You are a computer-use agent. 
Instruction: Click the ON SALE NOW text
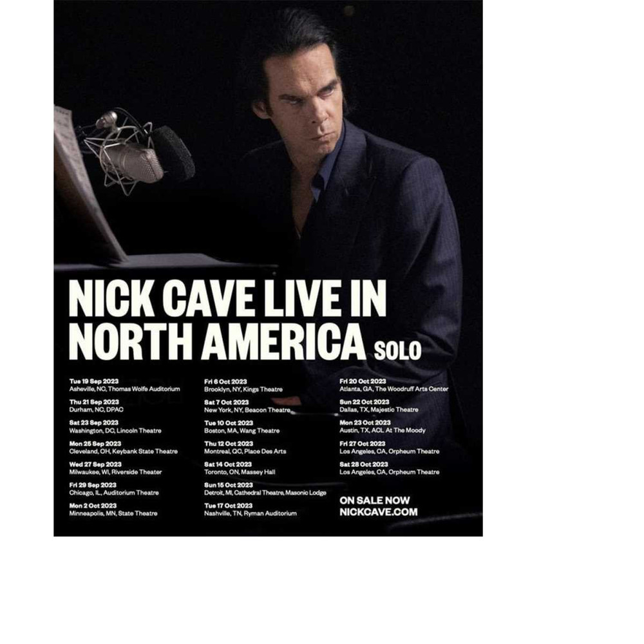click(375, 500)
